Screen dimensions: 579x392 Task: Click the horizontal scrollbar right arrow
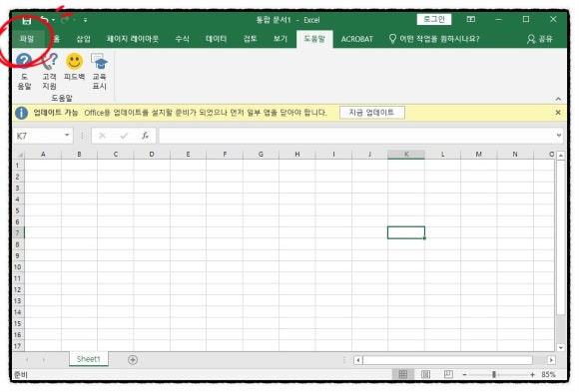(x=551, y=360)
